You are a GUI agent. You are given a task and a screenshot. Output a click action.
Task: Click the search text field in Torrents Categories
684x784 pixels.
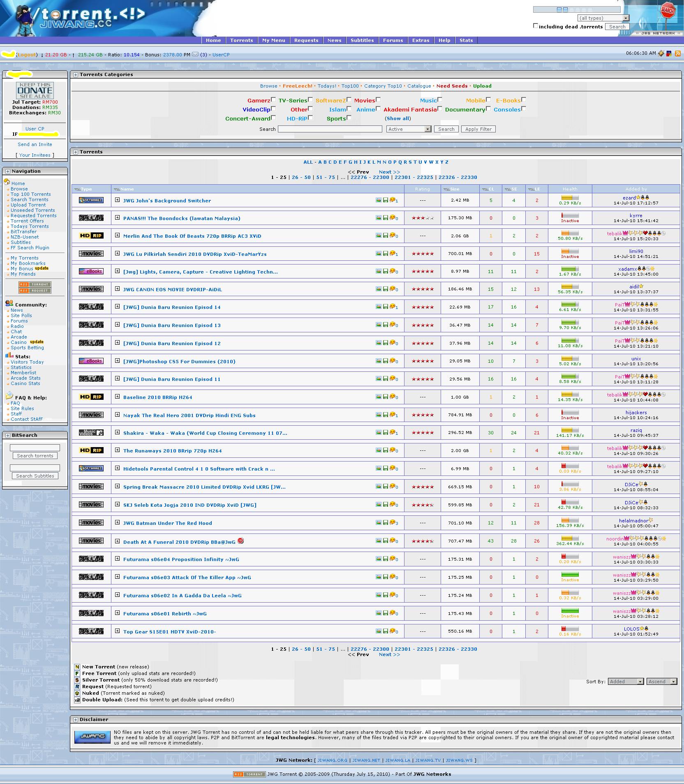pyautogui.click(x=330, y=129)
